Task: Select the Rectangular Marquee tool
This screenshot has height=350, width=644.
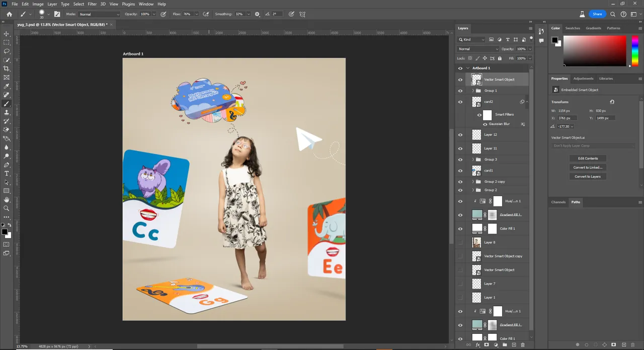Action: pyautogui.click(x=7, y=42)
